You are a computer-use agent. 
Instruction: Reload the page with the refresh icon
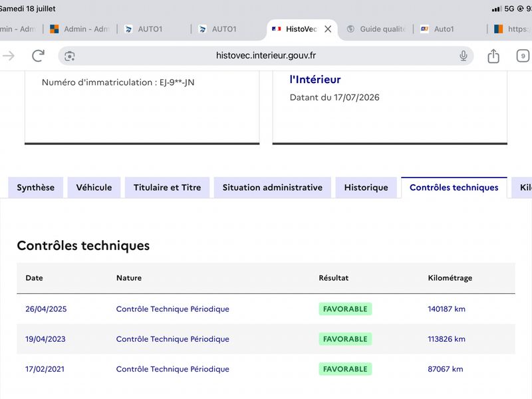pos(38,56)
